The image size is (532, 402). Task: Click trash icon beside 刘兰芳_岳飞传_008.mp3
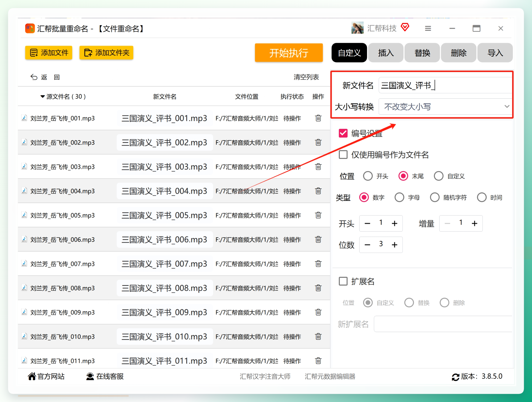[318, 288]
